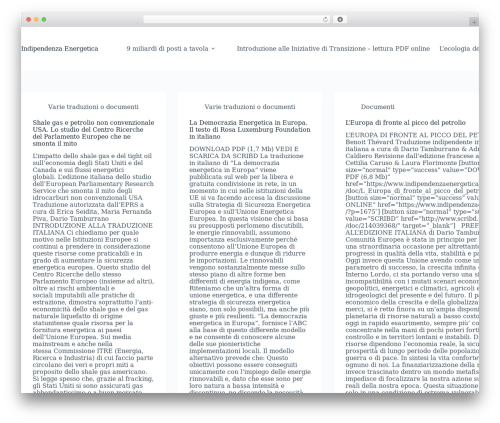Click text 'DOWNLOAD PDF (1,7 Mb) VEDI E'
Screen dimensions: 500x423
click(244, 149)
